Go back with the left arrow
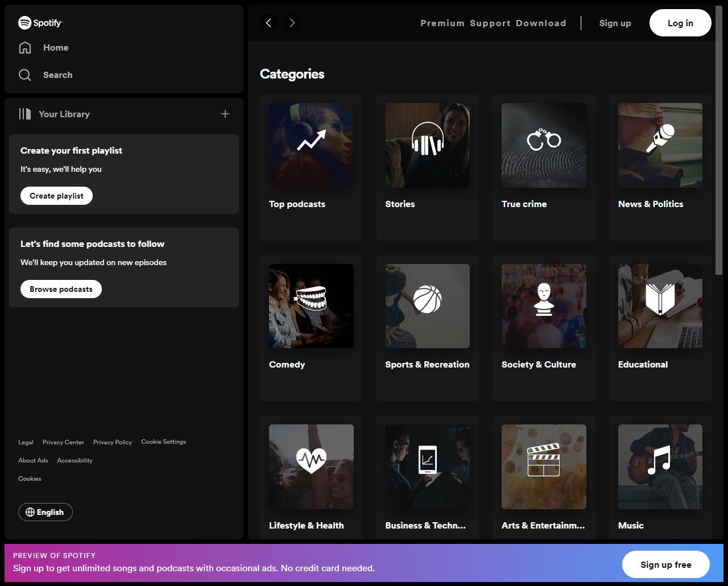728x586 pixels. [x=269, y=23]
